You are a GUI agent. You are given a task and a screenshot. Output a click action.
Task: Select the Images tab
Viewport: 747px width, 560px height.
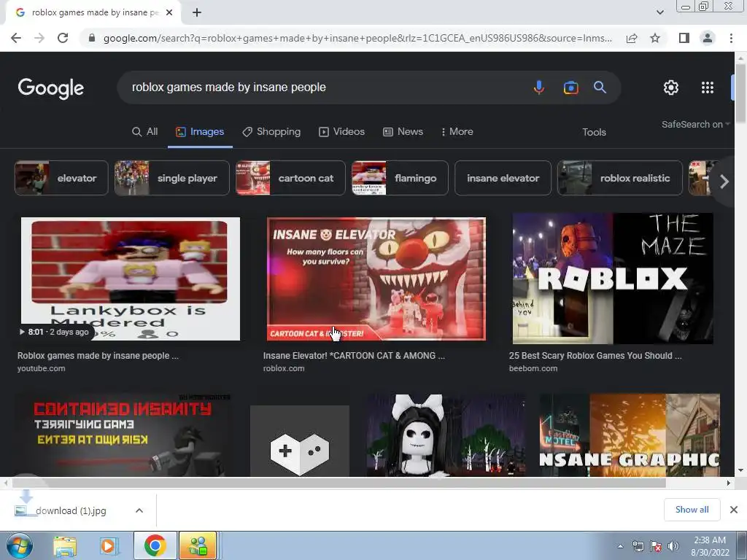coord(200,132)
